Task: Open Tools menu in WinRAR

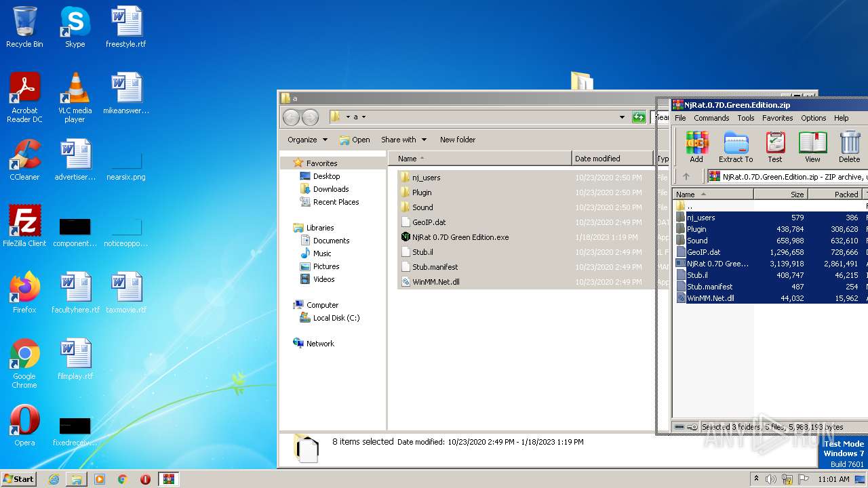Action: pyautogui.click(x=746, y=118)
